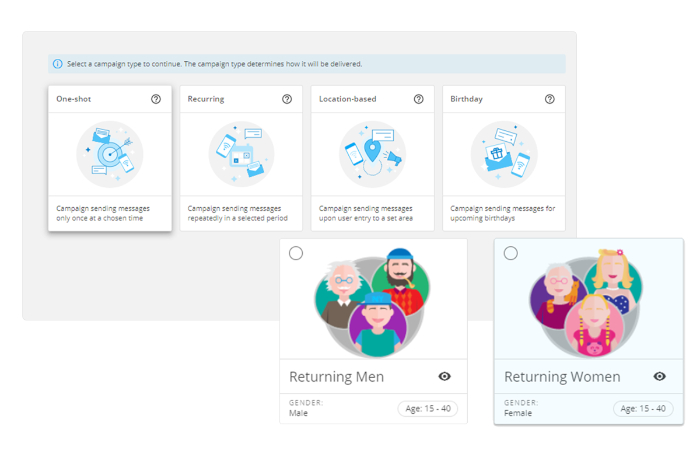Click the Returning Women avatar illustration

click(x=586, y=303)
